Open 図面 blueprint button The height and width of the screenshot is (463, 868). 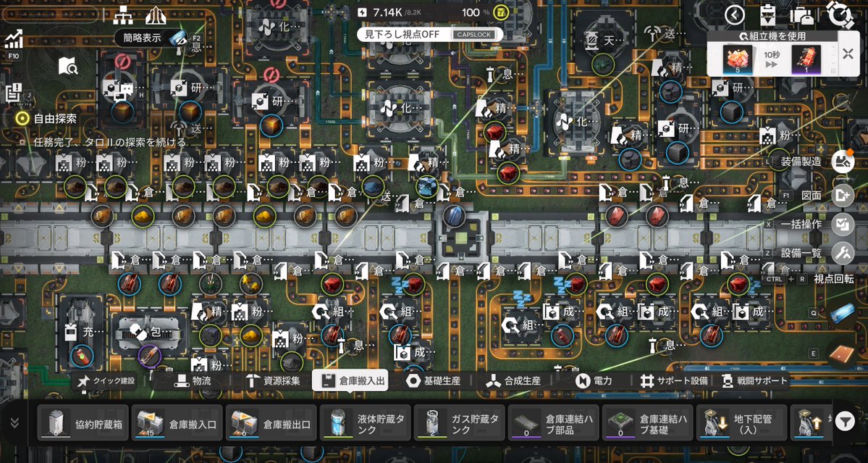pos(843,195)
